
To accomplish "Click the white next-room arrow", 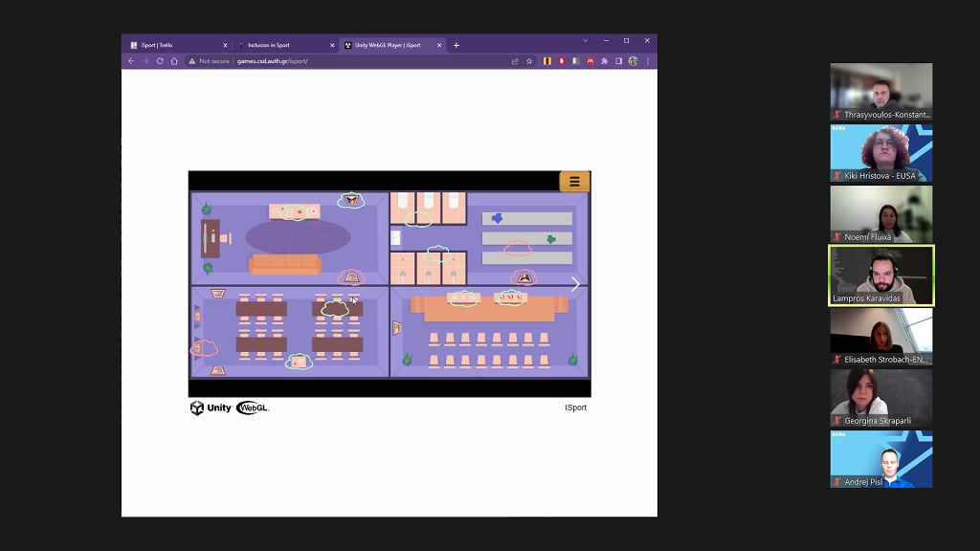I will point(575,284).
